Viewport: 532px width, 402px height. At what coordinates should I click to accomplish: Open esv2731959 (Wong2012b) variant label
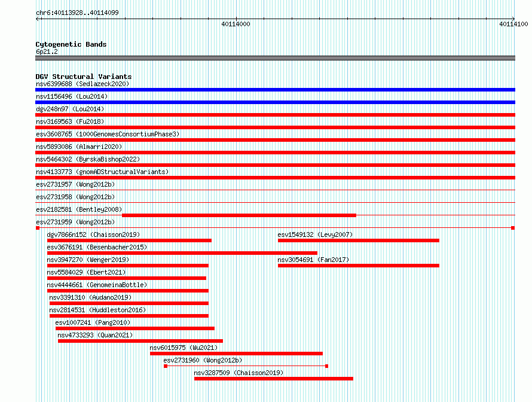tap(75, 222)
